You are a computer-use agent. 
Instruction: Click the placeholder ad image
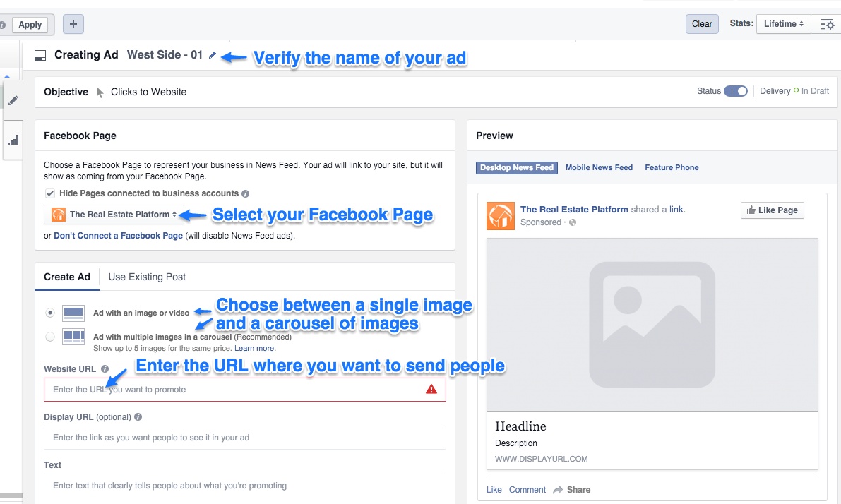point(652,325)
